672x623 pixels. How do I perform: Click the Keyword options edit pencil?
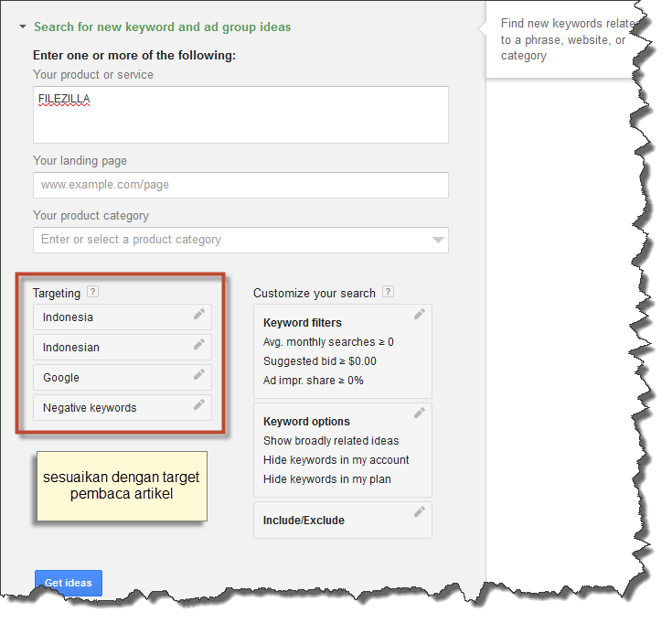tap(419, 414)
